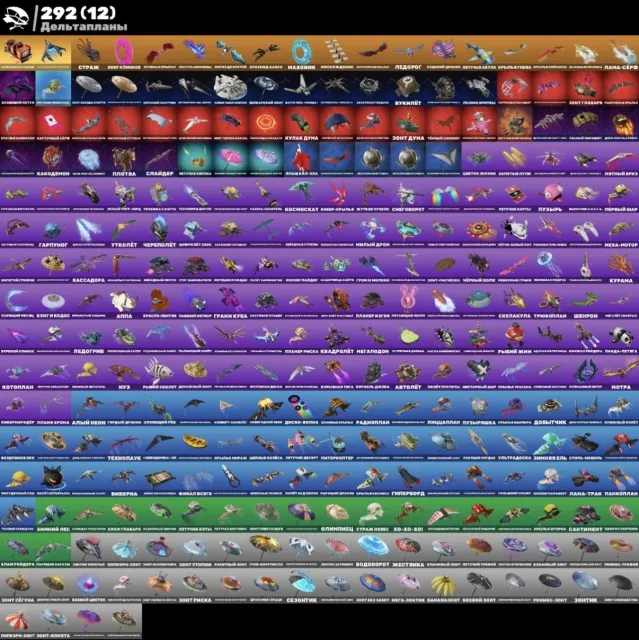Pick the ЖЕСТЯНКА umbrella
The image size is (639, 640).
[408, 550]
